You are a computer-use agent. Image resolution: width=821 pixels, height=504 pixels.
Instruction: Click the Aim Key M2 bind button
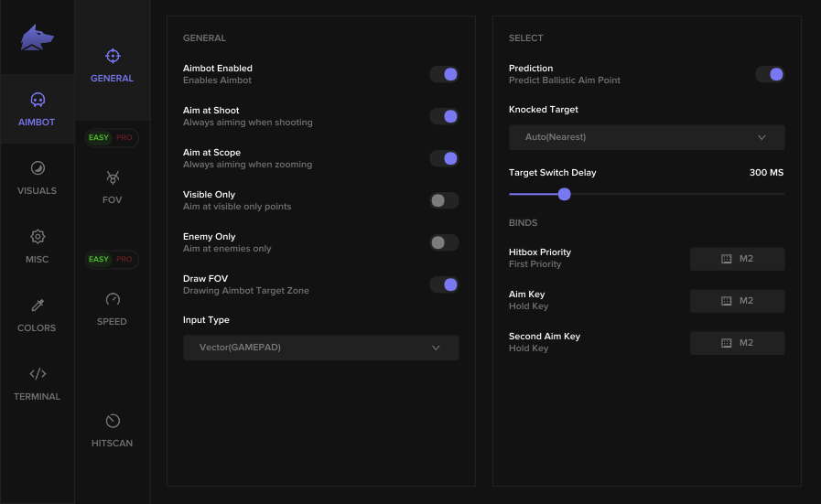(x=737, y=301)
